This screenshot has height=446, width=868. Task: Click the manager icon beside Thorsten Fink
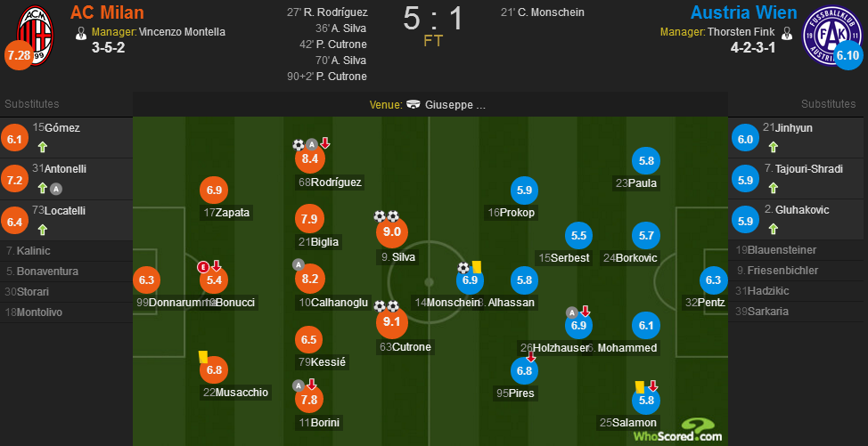click(787, 33)
